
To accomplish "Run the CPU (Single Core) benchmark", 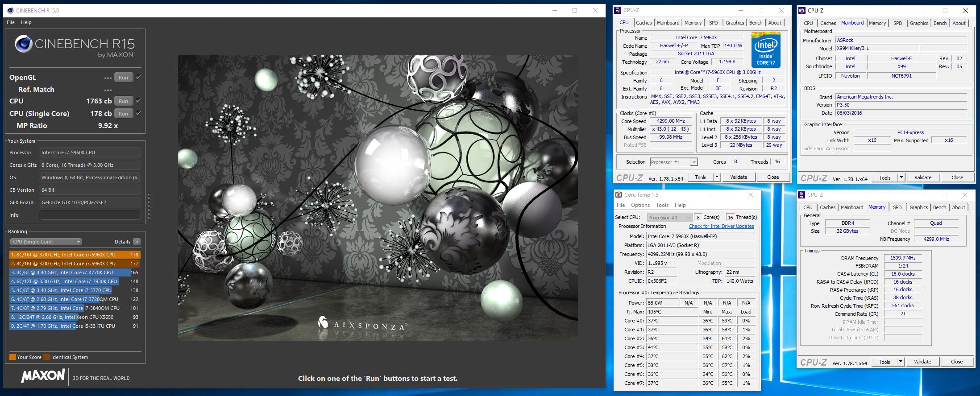I will 123,114.
